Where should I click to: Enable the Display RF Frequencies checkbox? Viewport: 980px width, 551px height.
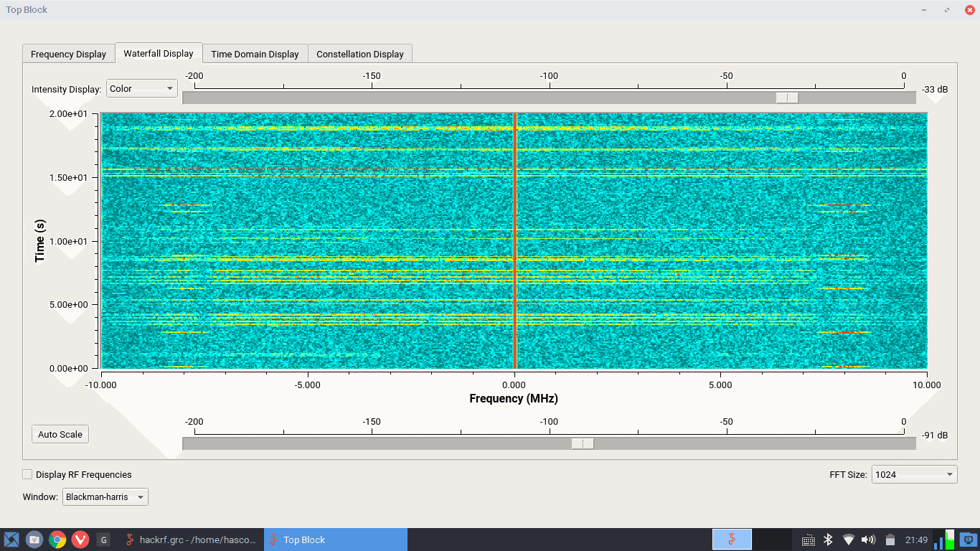click(27, 474)
